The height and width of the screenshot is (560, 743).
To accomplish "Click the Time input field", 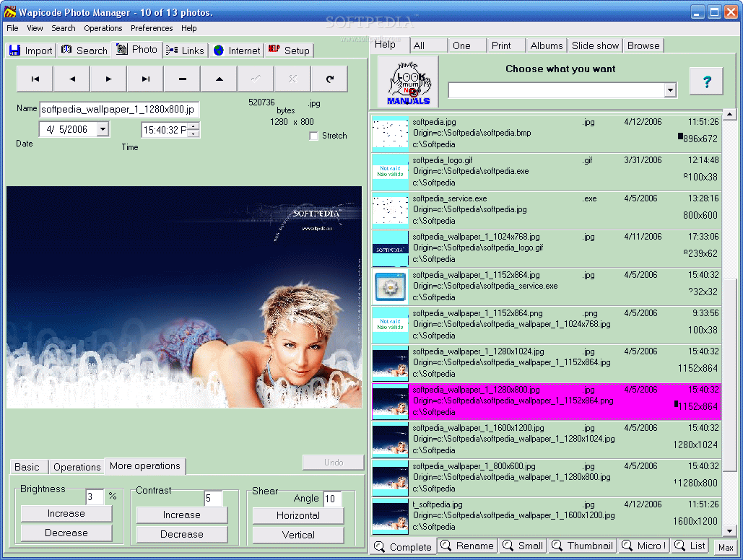I will click(x=165, y=130).
